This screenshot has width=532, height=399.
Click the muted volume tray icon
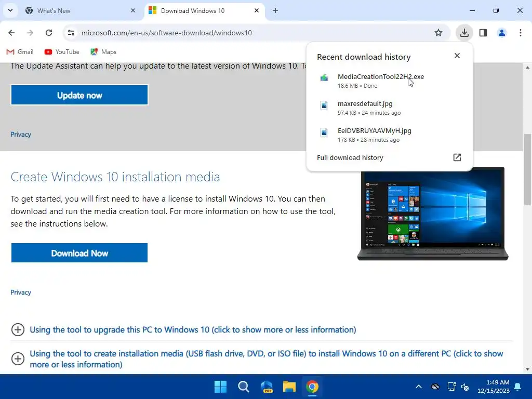[x=465, y=387]
